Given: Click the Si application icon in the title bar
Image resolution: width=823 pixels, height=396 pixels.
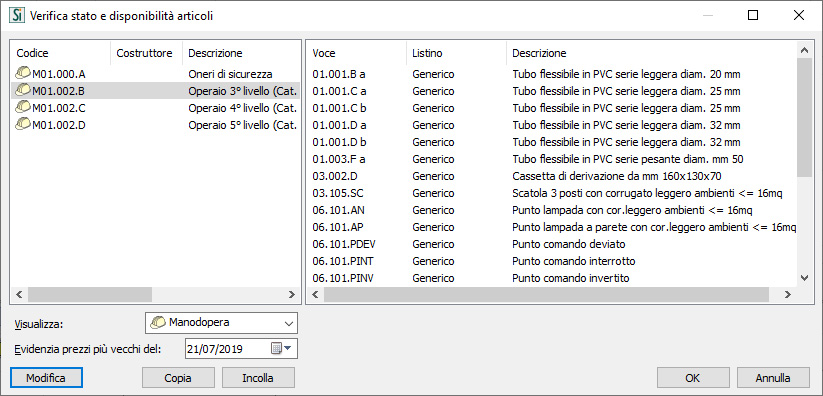Looking at the screenshot, I should click(17, 16).
